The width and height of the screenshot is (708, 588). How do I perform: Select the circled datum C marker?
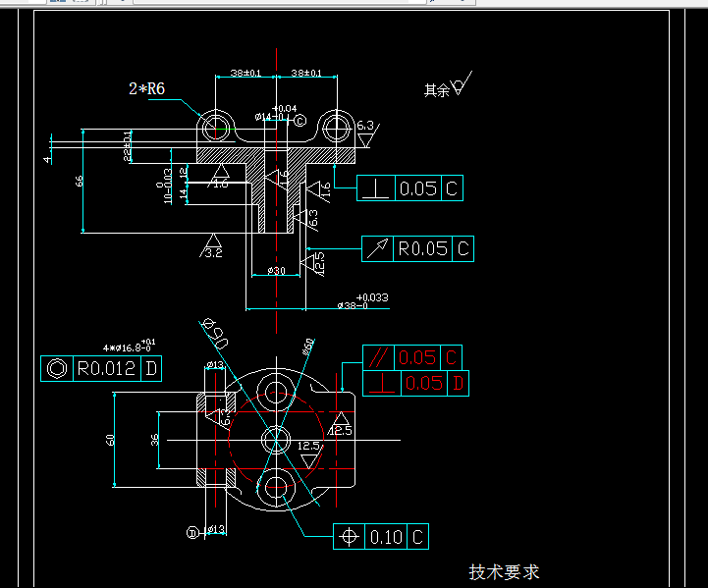300,121
